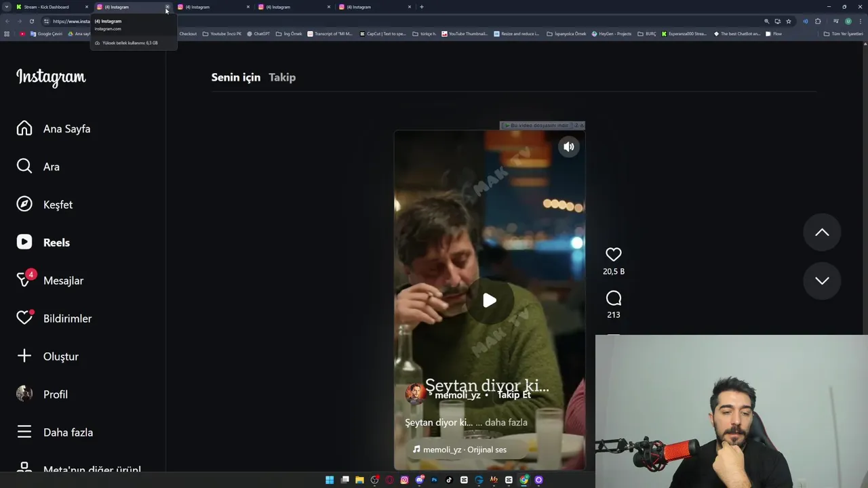Image resolution: width=868 pixels, height=488 pixels.
Task: Open CapCut Text to speech bookmark
Action: (382, 33)
